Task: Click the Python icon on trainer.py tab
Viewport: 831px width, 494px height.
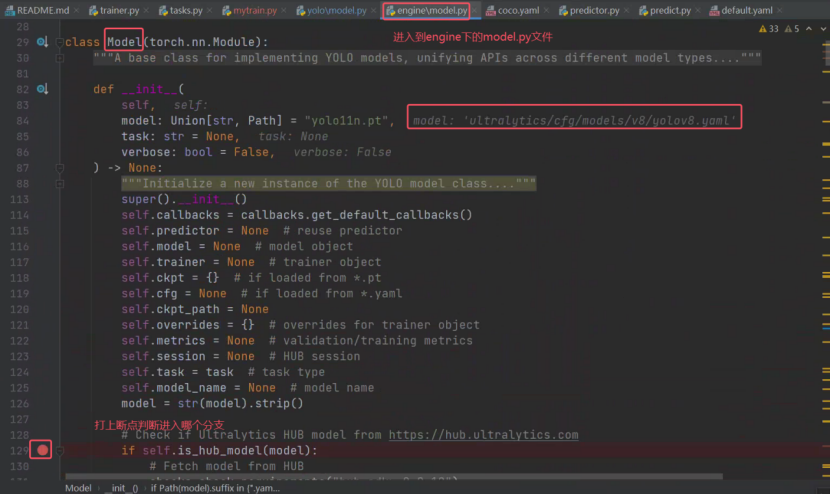Action: click(93, 11)
